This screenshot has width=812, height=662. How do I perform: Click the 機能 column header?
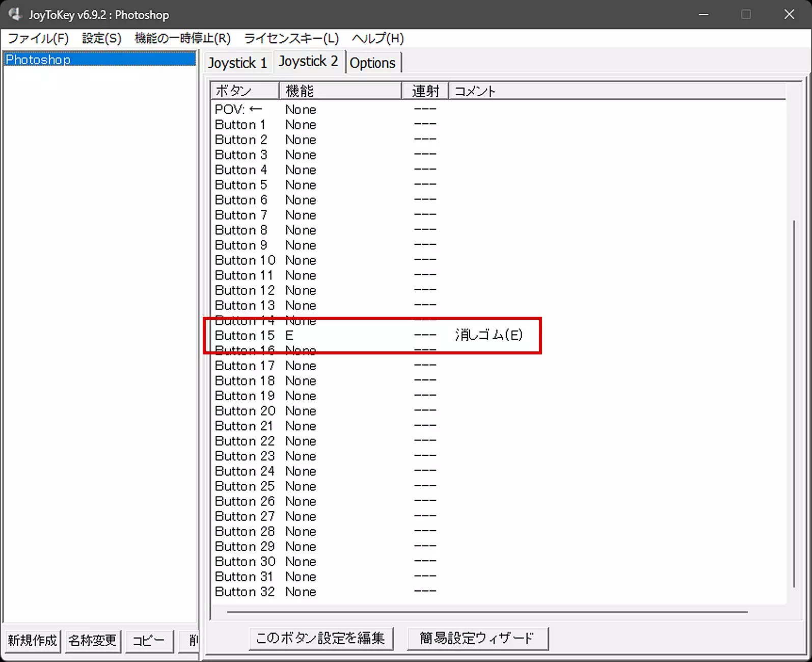340,91
